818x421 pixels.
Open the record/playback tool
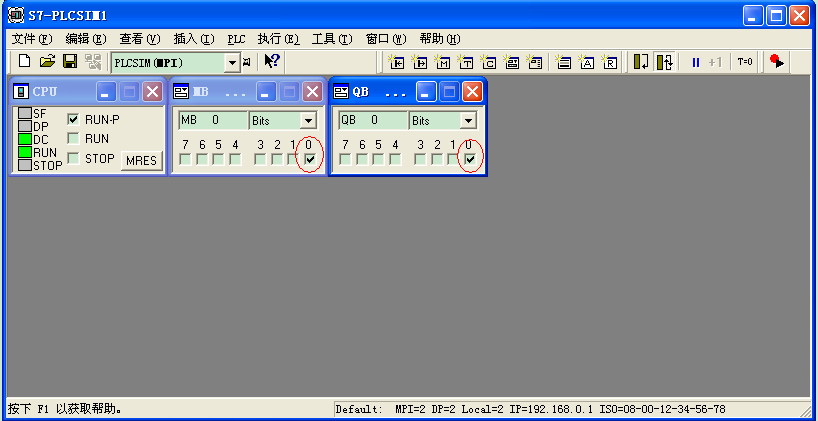[777, 62]
